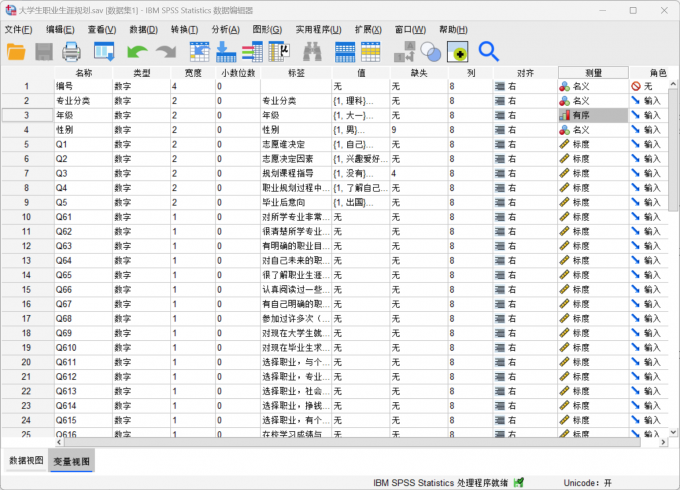
Task: Click the role 无 icon for 编号
Action: [x=636, y=86]
